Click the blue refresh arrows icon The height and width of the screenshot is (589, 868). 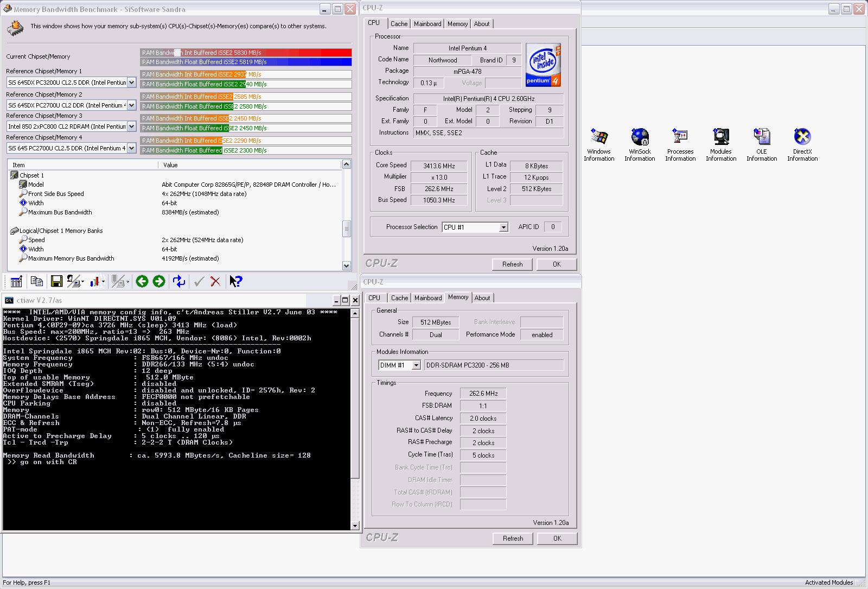tap(179, 281)
